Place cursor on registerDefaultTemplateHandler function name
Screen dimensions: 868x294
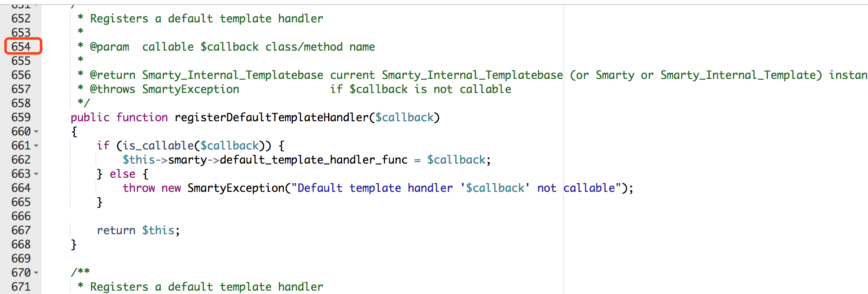tap(271, 118)
